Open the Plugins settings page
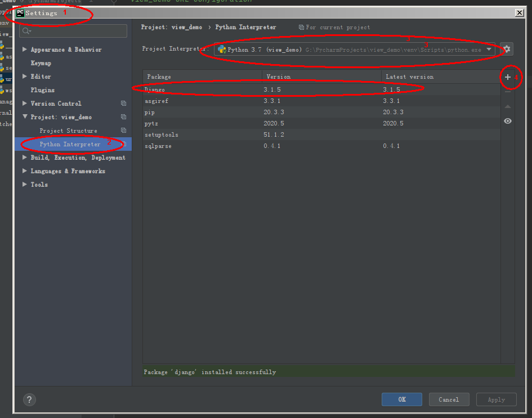The height and width of the screenshot is (418, 532). pos(42,90)
